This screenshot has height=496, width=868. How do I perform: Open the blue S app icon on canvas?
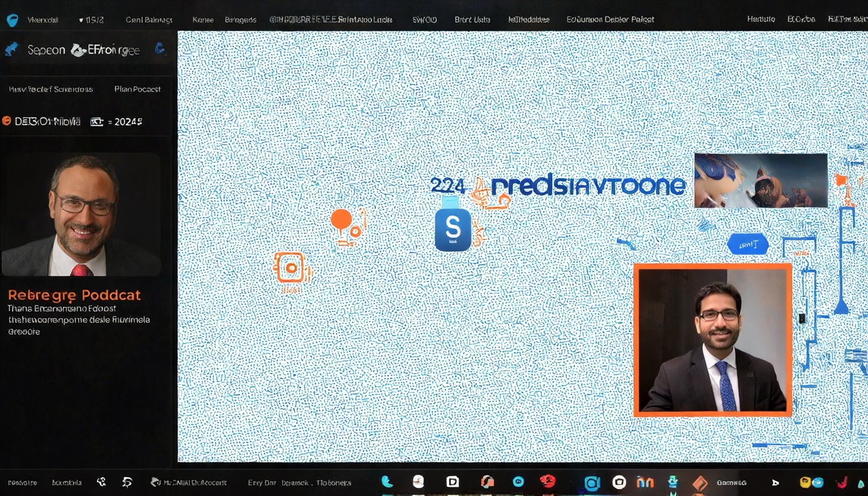453,229
